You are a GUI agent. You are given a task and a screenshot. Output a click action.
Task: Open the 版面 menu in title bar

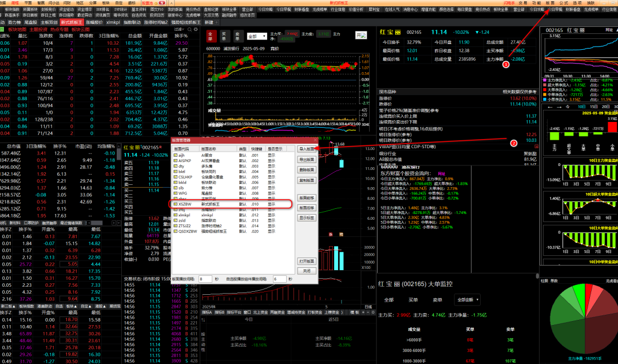tap(550, 3)
